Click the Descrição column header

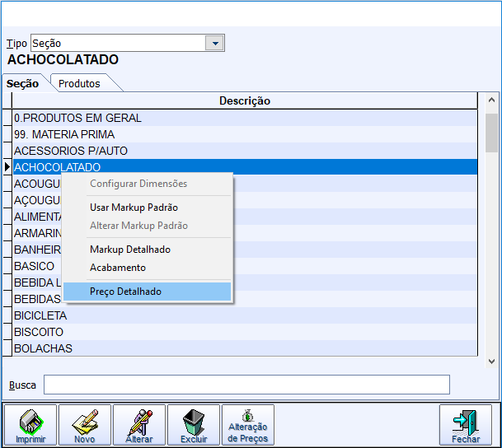[x=244, y=100]
